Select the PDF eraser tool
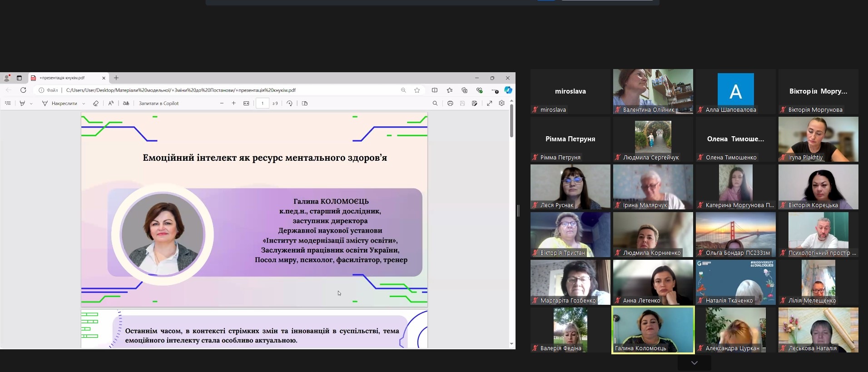Screen dimensions: 868x372 pyautogui.click(x=95, y=104)
